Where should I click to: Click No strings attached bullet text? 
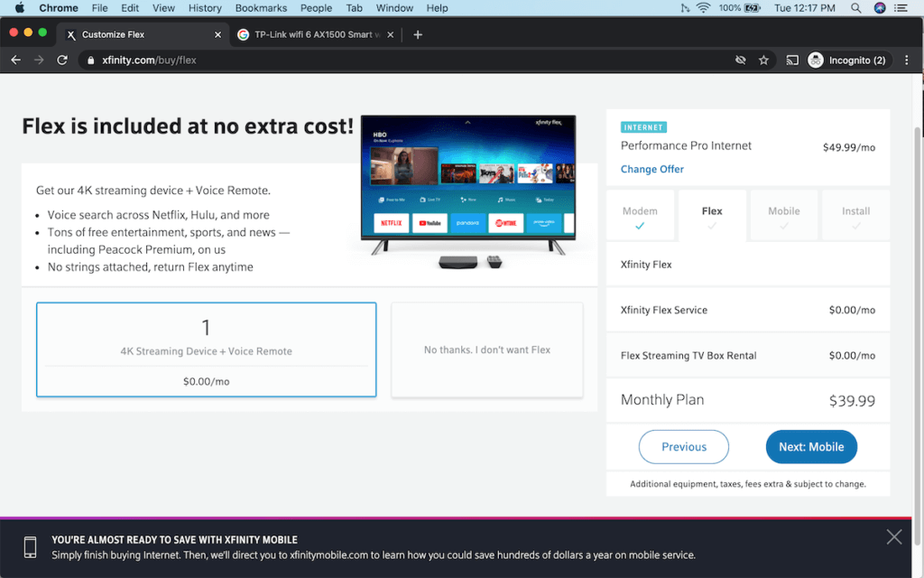click(151, 267)
